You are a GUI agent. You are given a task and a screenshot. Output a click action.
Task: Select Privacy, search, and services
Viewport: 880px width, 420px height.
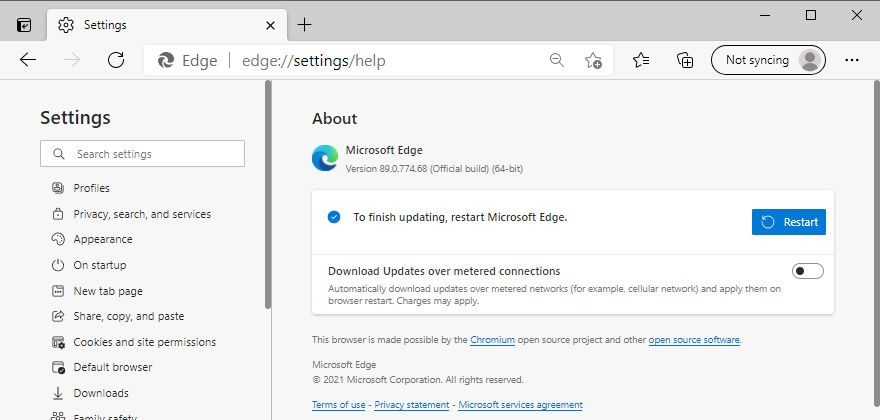tap(142, 214)
